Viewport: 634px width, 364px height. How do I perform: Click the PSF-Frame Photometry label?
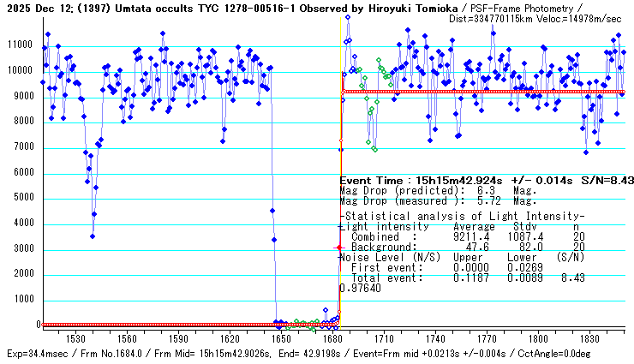(536, 6)
